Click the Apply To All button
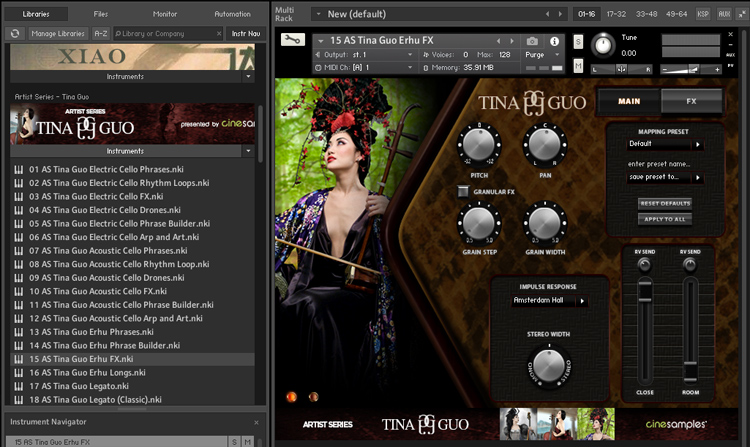The image size is (750, 447). (665, 219)
